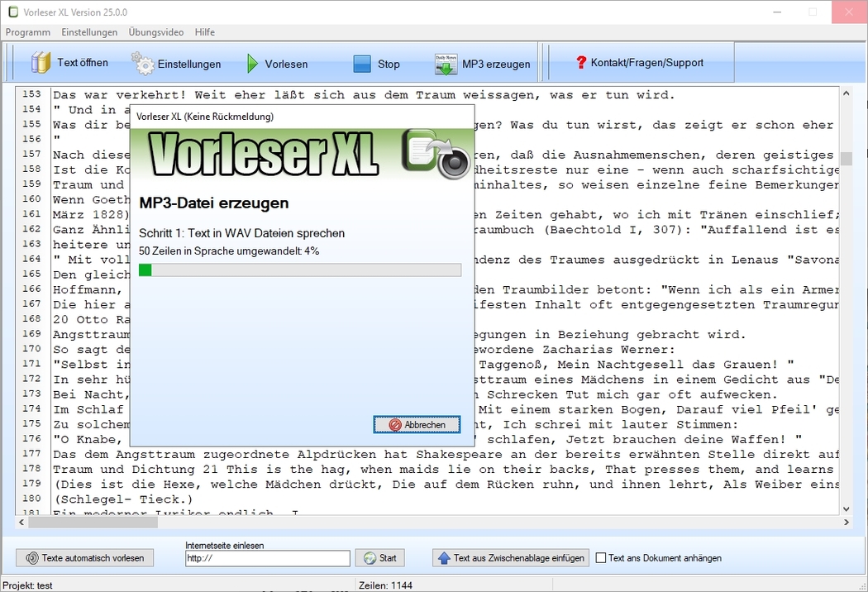Image resolution: width=868 pixels, height=592 pixels.
Task: Open the Einstellungen gear icon
Action: (142, 62)
